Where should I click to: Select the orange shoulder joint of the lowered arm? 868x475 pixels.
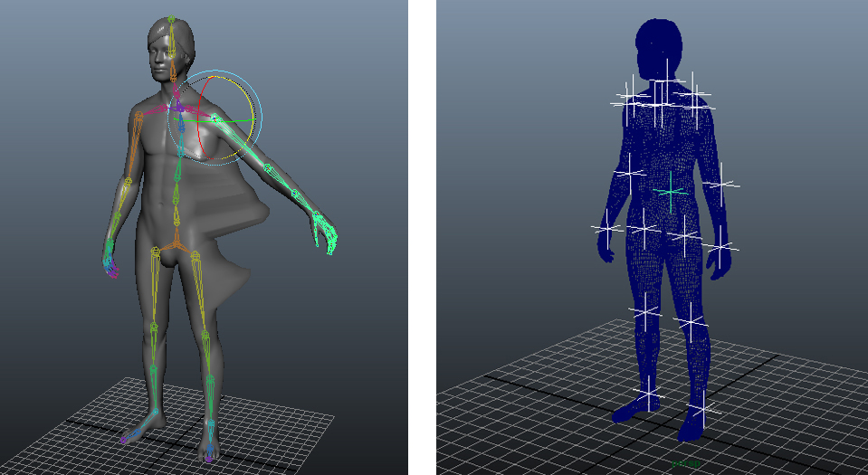click(x=138, y=115)
